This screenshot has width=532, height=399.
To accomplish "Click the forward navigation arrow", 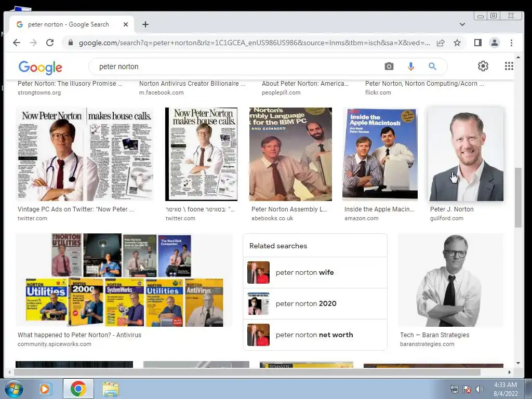I will tap(33, 43).
